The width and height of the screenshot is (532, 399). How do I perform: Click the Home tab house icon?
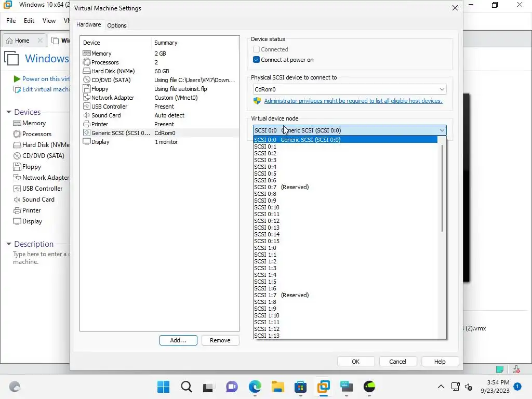[x=9, y=41]
